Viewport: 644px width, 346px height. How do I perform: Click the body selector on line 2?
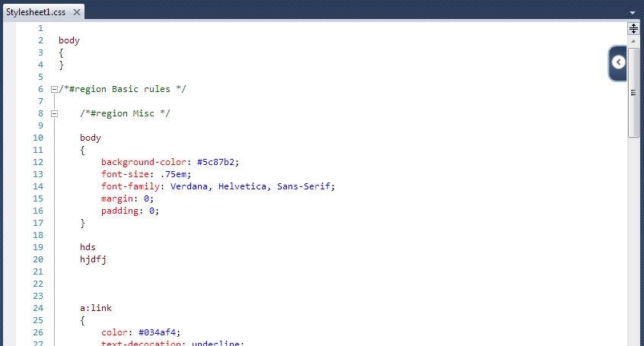coord(69,40)
